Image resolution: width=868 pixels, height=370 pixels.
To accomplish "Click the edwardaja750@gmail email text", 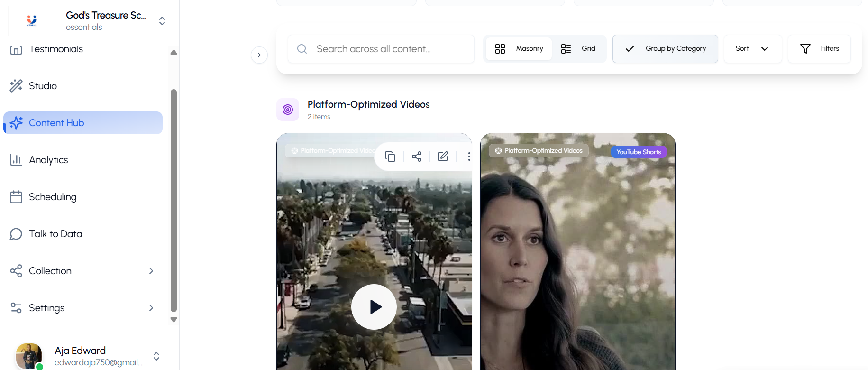I will point(99,362).
